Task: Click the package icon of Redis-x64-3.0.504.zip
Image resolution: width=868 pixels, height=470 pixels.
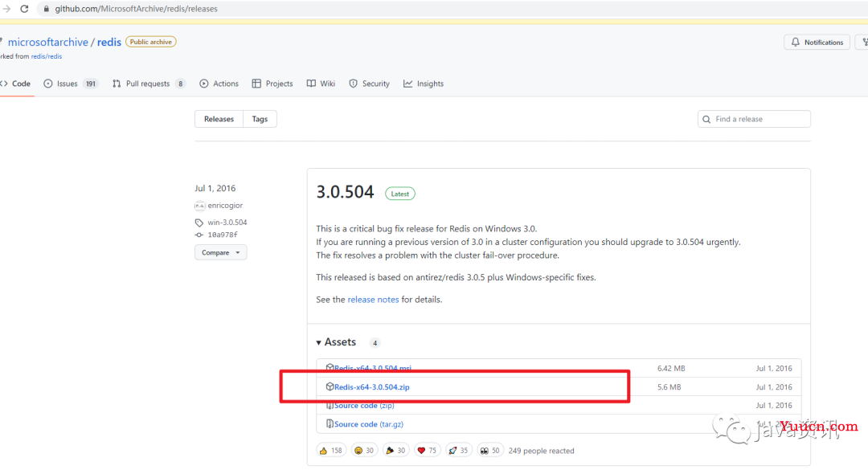Action: tap(330, 386)
